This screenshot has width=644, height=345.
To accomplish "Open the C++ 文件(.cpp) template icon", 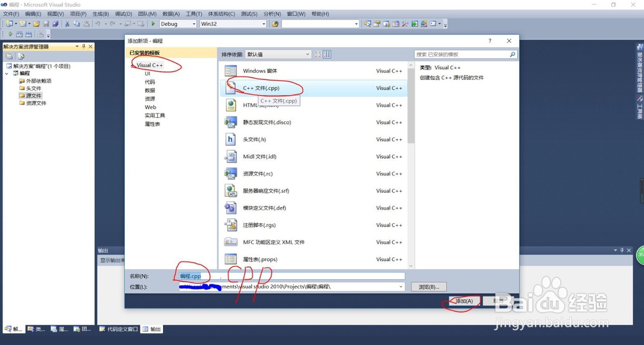I will pos(231,88).
